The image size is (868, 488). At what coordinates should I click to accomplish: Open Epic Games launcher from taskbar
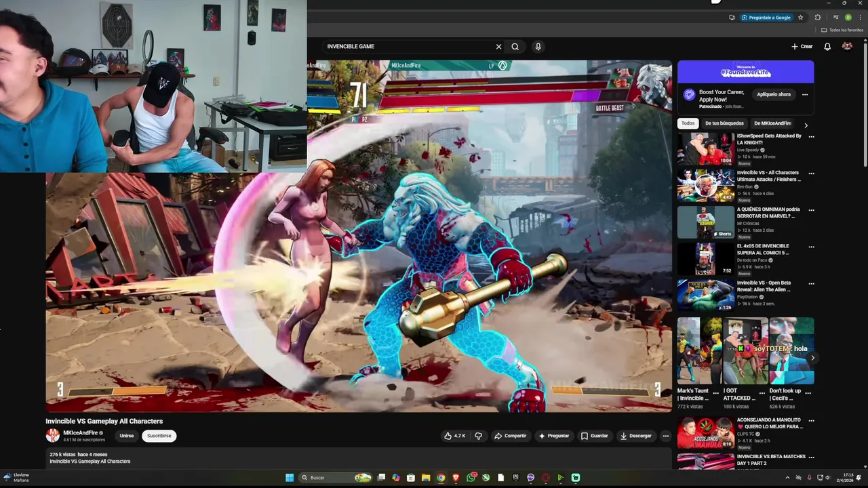(516, 478)
